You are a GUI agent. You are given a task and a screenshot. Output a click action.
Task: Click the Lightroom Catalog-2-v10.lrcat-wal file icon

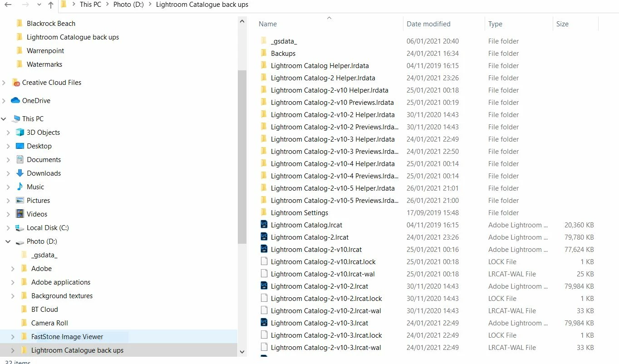tap(264, 273)
